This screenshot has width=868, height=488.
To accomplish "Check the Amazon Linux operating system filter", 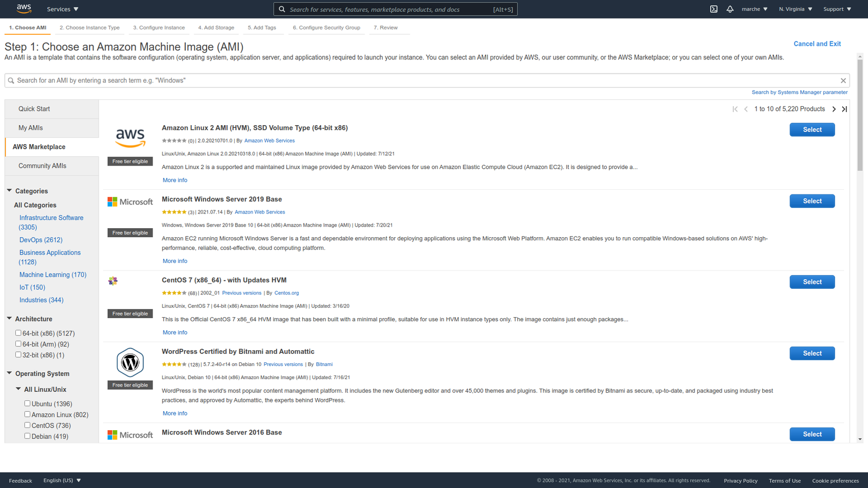I will (27, 414).
